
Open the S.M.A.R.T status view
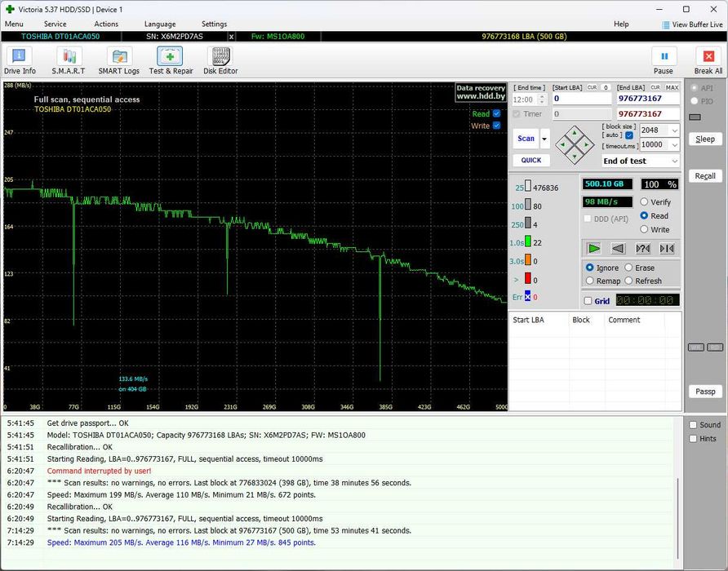(x=69, y=56)
